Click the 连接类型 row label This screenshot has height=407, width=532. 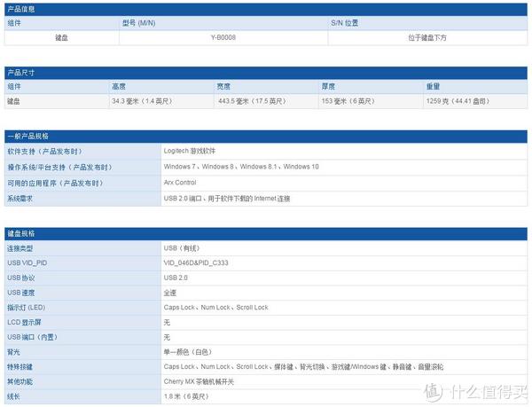tap(20, 248)
